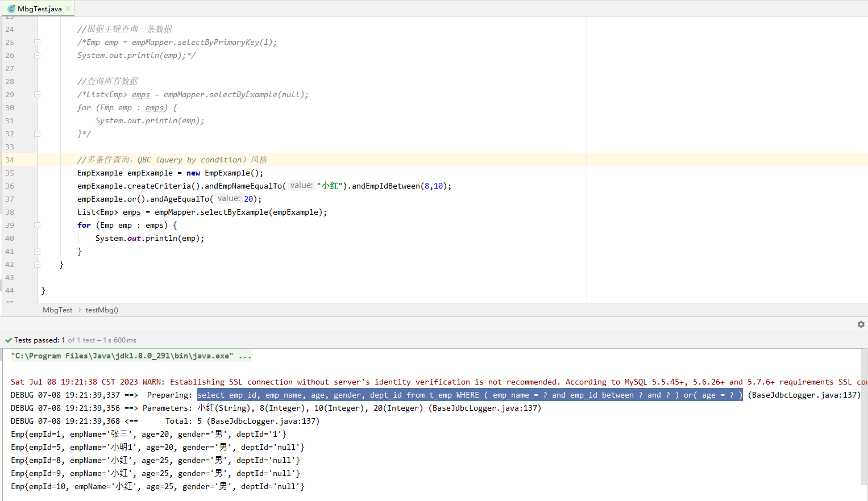The height and width of the screenshot is (501, 868).
Task: Click commented selectByPrimaryKey(1) line
Action: click(177, 42)
